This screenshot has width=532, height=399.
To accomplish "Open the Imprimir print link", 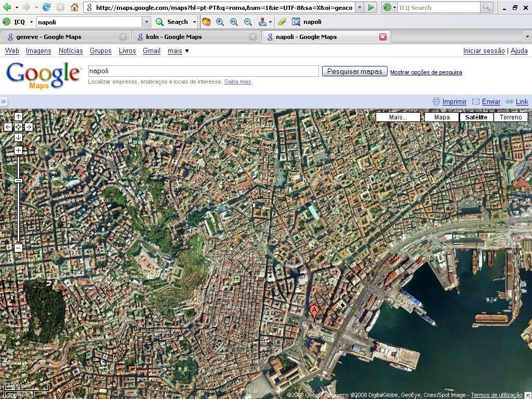I will (454, 102).
